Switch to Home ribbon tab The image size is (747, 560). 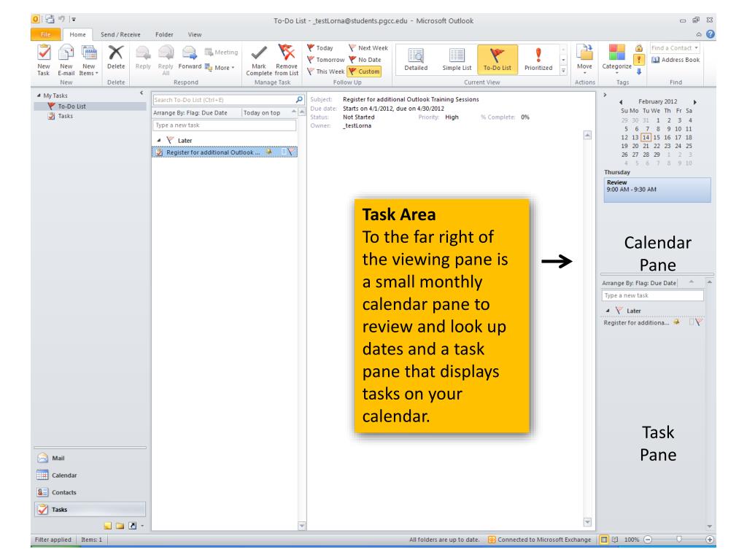coord(77,34)
